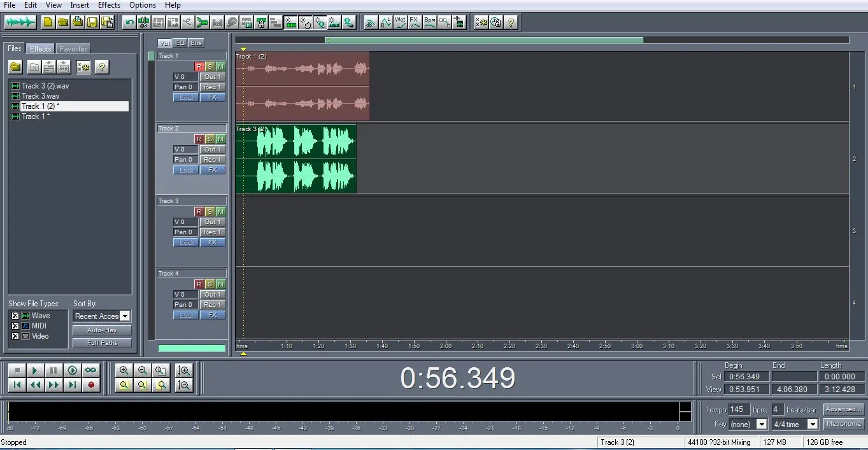Image resolution: width=868 pixels, height=450 pixels.
Task: Click the Go to End transport button
Action: click(x=73, y=384)
